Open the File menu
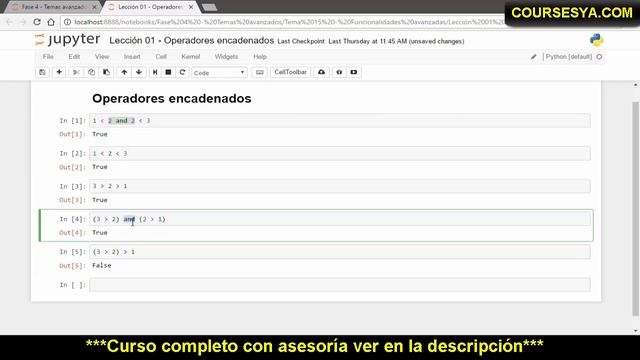 (x=48, y=57)
